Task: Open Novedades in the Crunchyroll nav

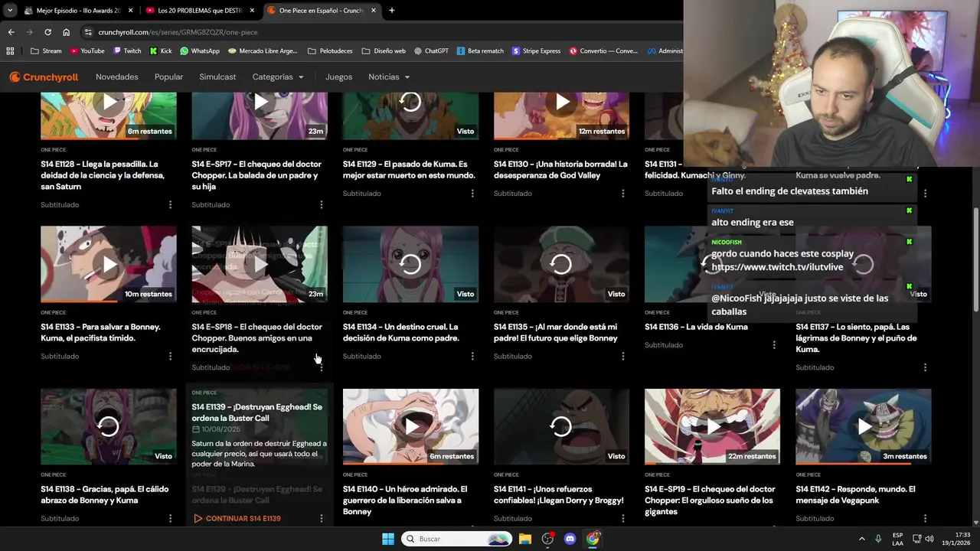Action: 117,77
